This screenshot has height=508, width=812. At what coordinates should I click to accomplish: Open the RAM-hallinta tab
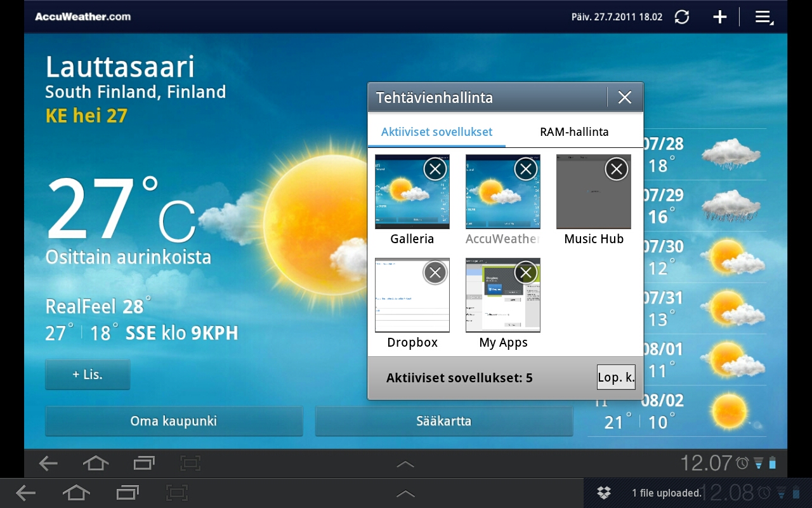tap(574, 132)
